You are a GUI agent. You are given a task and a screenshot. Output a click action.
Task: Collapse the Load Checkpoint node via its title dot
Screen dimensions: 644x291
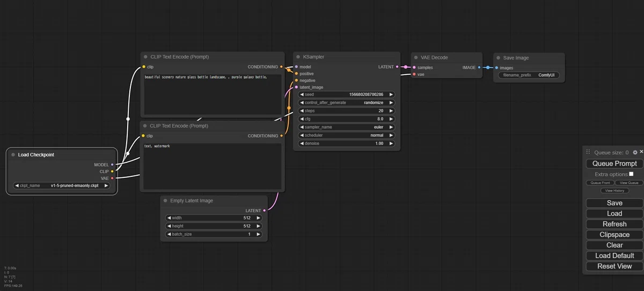pyautogui.click(x=13, y=155)
